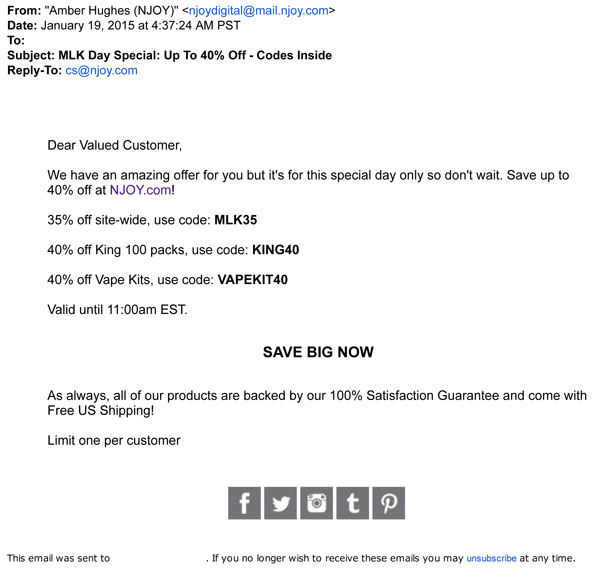Open the cs@njoy.com reply-to link
The image size is (600, 581).
(101, 71)
